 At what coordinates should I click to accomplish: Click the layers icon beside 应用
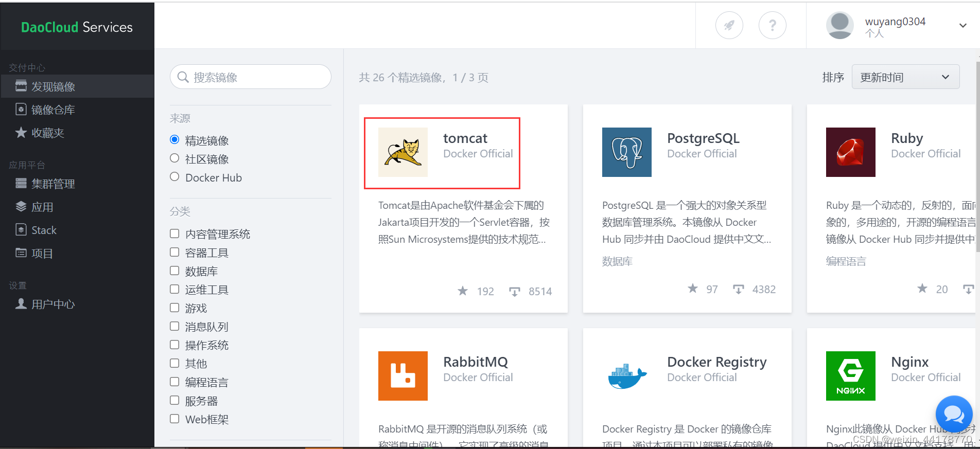tap(21, 207)
